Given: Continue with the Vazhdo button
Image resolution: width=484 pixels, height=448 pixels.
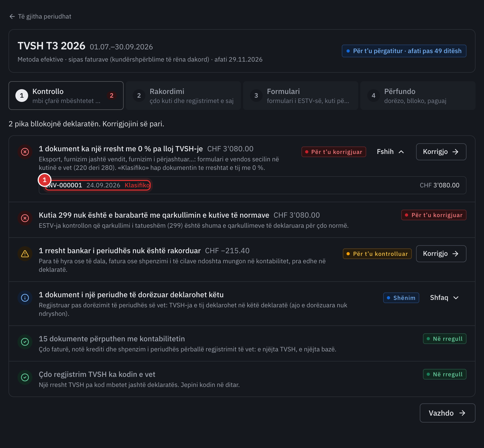Looking at the screenshot, I should pyautogui.click(x=447, y=413).
